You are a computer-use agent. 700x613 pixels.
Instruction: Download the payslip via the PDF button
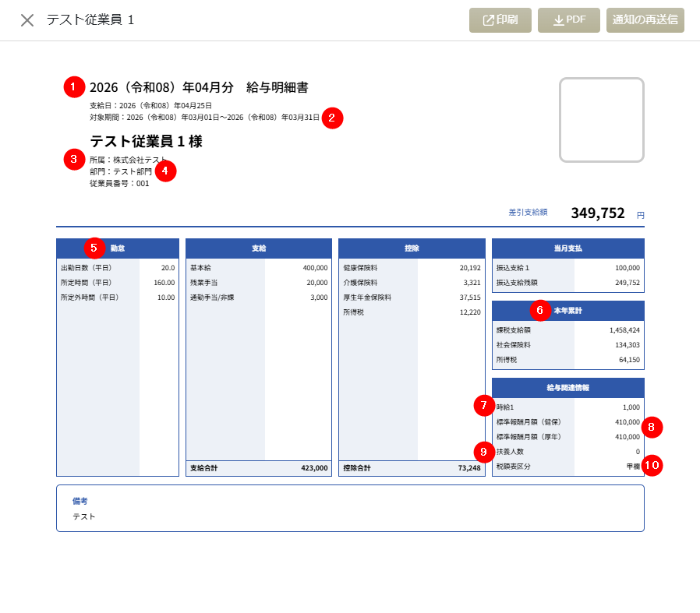click(569, 20)
